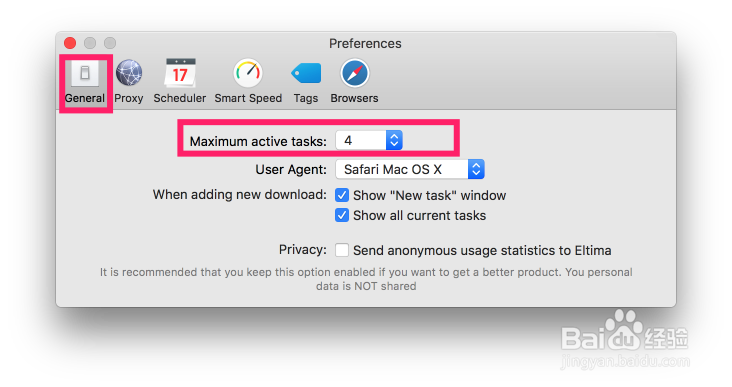Toggle Show "New task" window checkbox

(x=342, y=195)
